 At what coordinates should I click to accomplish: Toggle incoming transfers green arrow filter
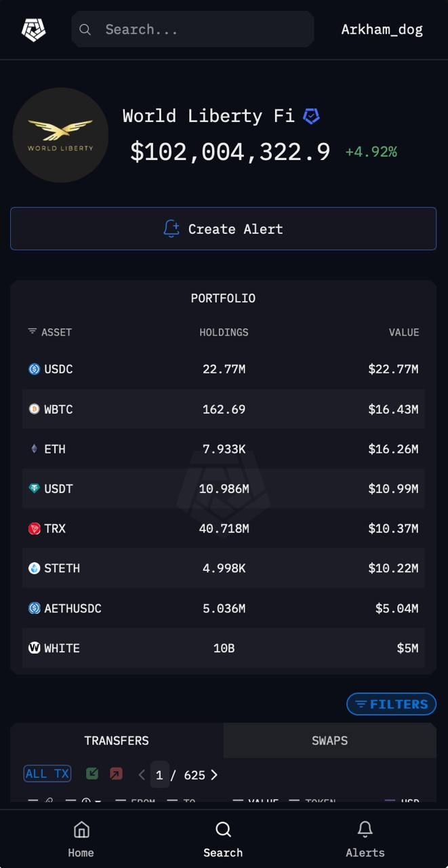pyautogui.click(x=92, y=774)
